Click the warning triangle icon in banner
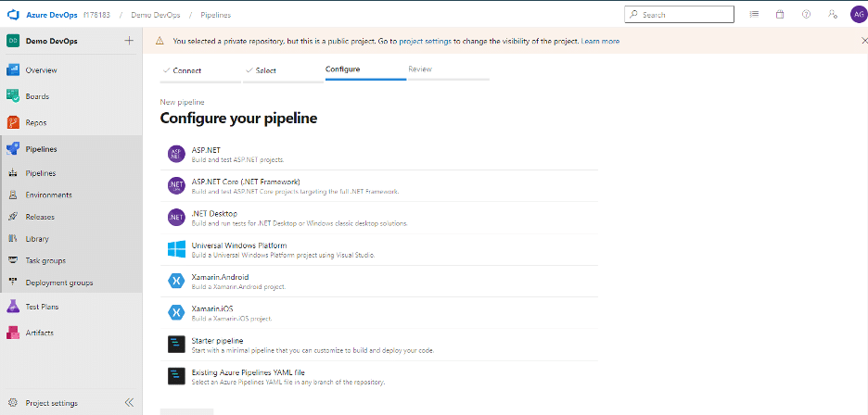868x415 pixels. [160, 41]
